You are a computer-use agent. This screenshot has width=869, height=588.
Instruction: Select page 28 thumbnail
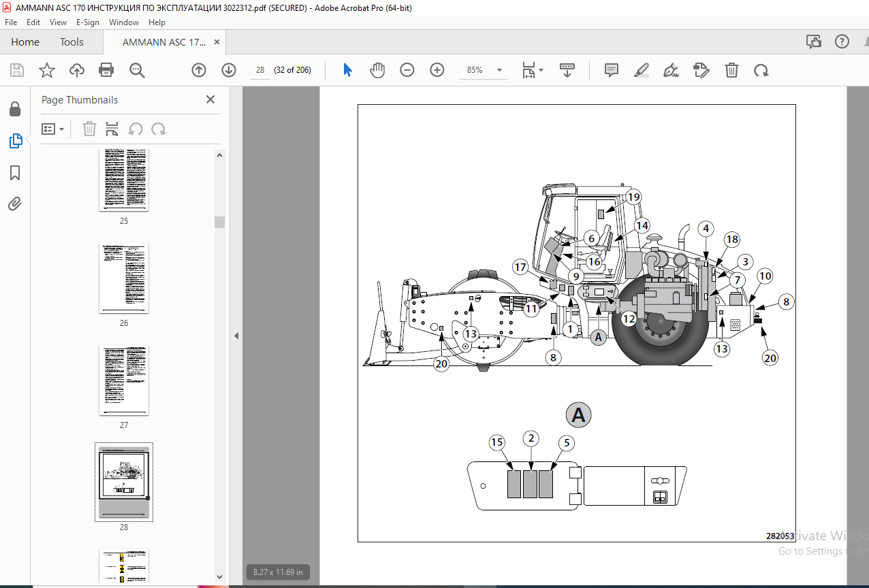pyautogui.click(x=124, y=483)
